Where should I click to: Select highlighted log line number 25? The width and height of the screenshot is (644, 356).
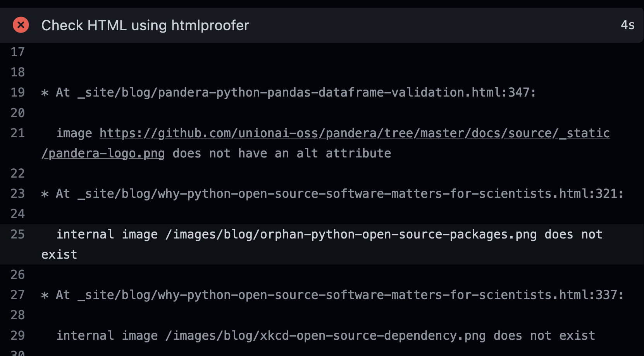point(17,234)
